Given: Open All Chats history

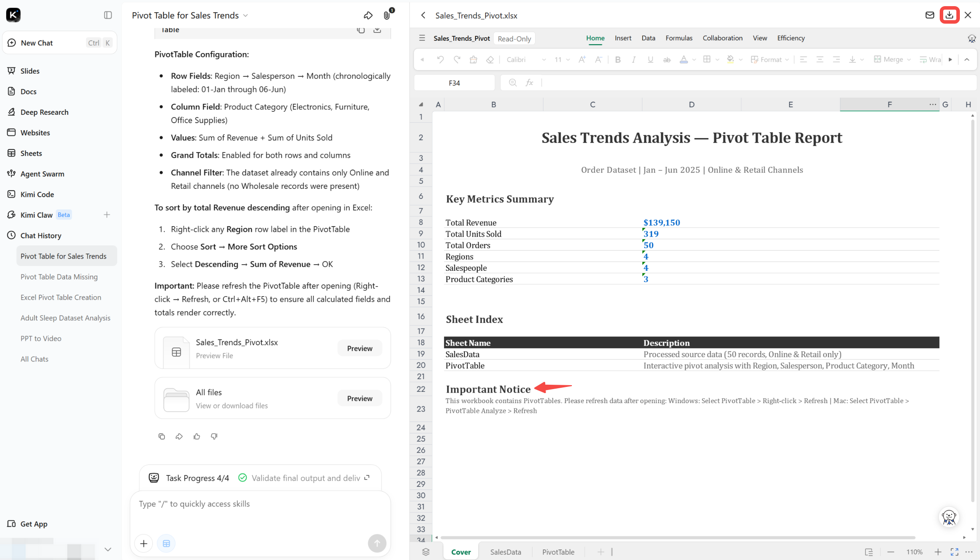Looking at the screenshot, I should (x=34, y=359).
